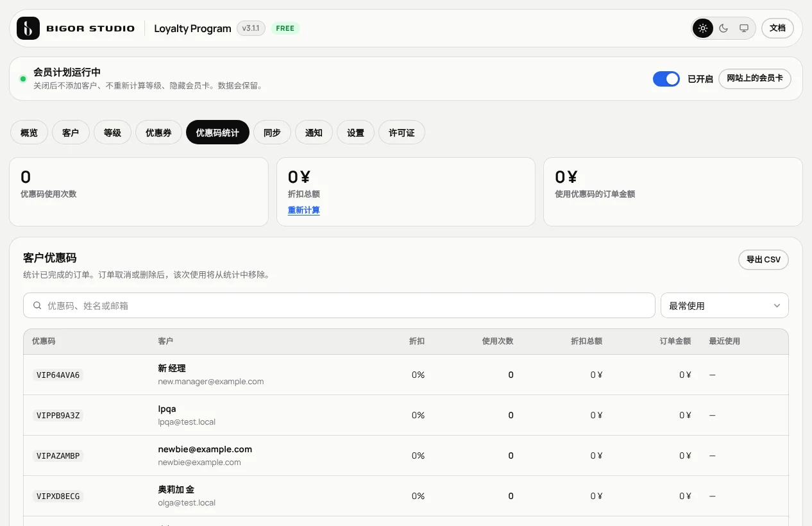Viewport: 812px width, 526px height.
Task: Click the 使用优惠码的订单金额 stat card
Action: click(x=673, y=192)
